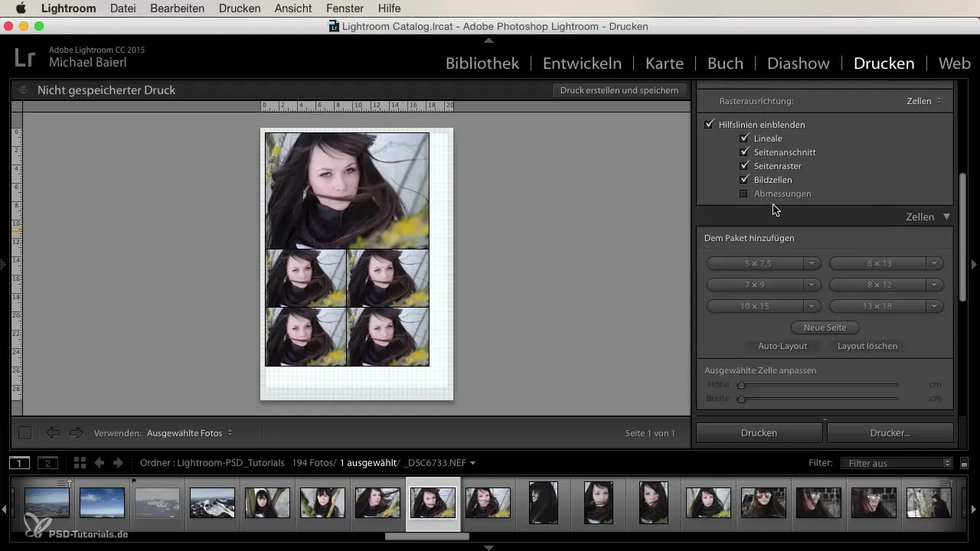
Task: Toggle the Seitenraster checkbox
Action: click(x=743, y=166)
